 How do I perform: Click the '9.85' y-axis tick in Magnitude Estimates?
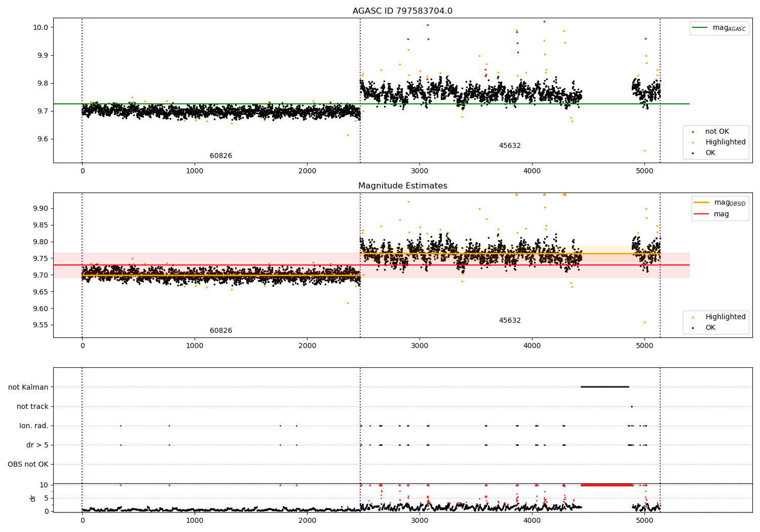pos(41,225)
